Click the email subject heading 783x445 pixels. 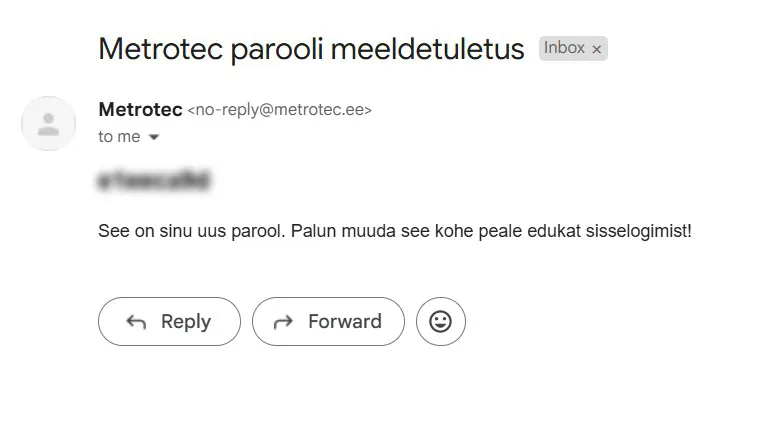click(x=311, y=49)
